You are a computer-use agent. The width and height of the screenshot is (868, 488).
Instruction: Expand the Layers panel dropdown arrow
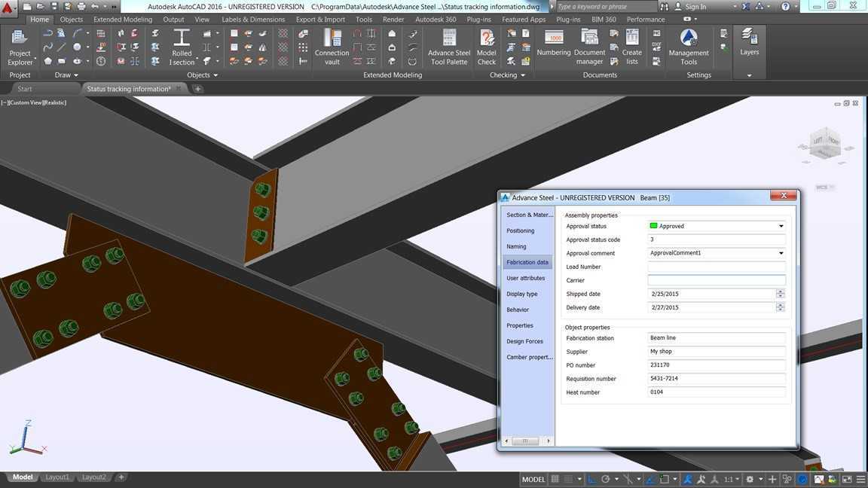pos(749,75)
